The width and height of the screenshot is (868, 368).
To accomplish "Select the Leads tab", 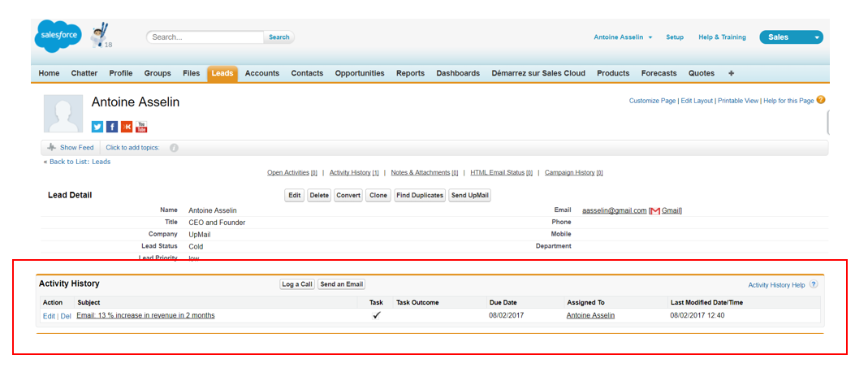I will [222, 73].
